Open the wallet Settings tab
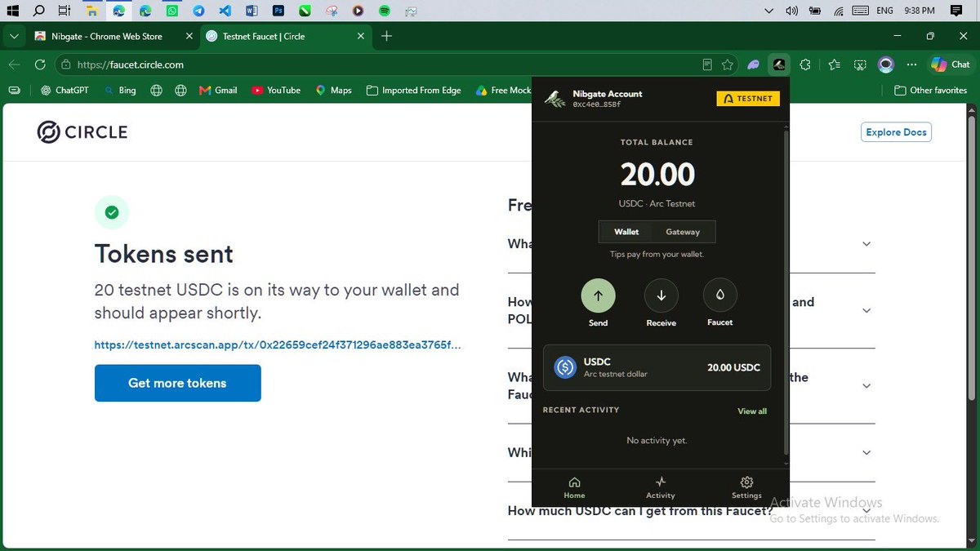The image size is (980, 551). click(x=746, y=488)
